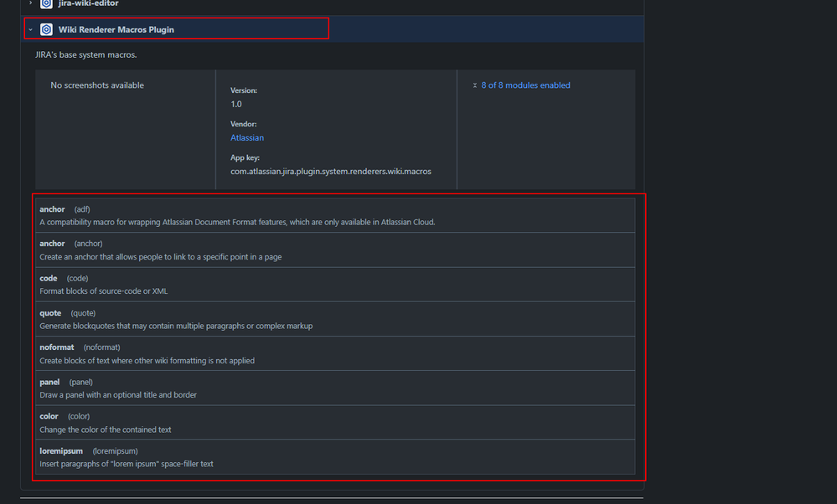Click the 8 of 8 modules enabled link
The image size is (837, 504).
click(x=525, y=85)
